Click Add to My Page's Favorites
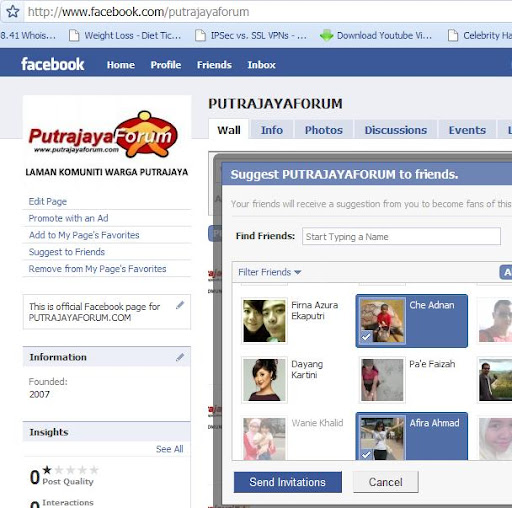This screenshot has height=508, width=512. coord(84,235)
